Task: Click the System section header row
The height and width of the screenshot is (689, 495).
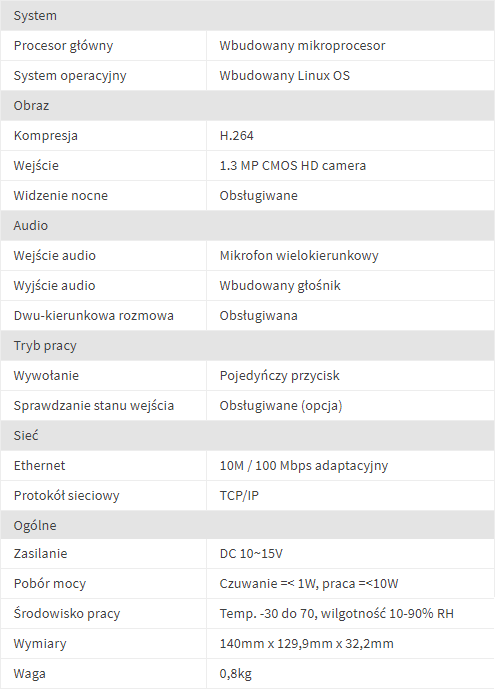Action: coord(247,15)
